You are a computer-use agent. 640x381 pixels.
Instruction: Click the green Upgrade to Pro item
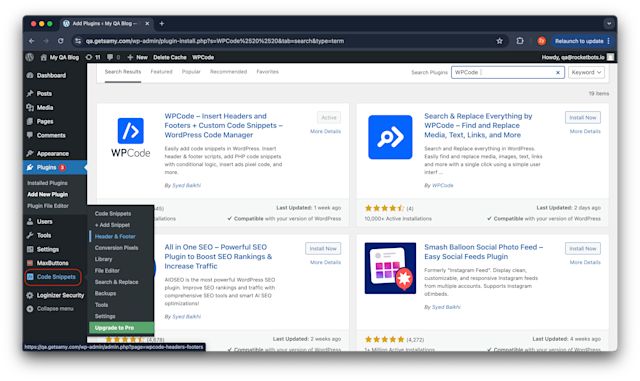tap(121, 328)
